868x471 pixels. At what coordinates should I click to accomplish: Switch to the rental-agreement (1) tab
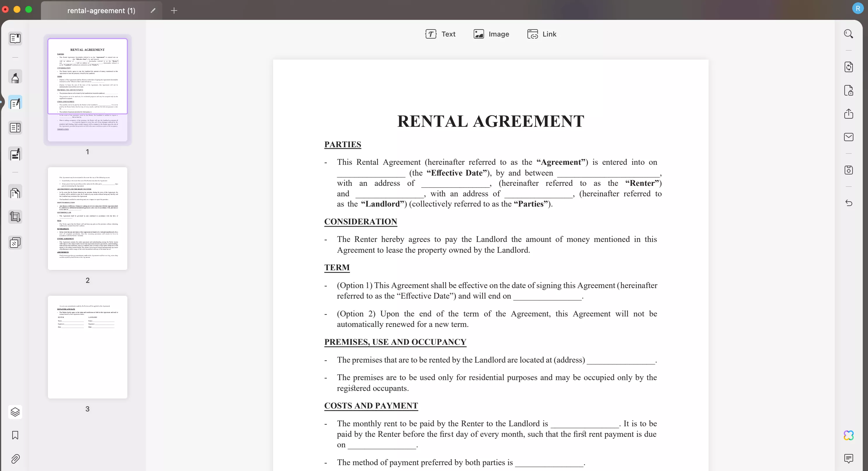pos(101,11)
